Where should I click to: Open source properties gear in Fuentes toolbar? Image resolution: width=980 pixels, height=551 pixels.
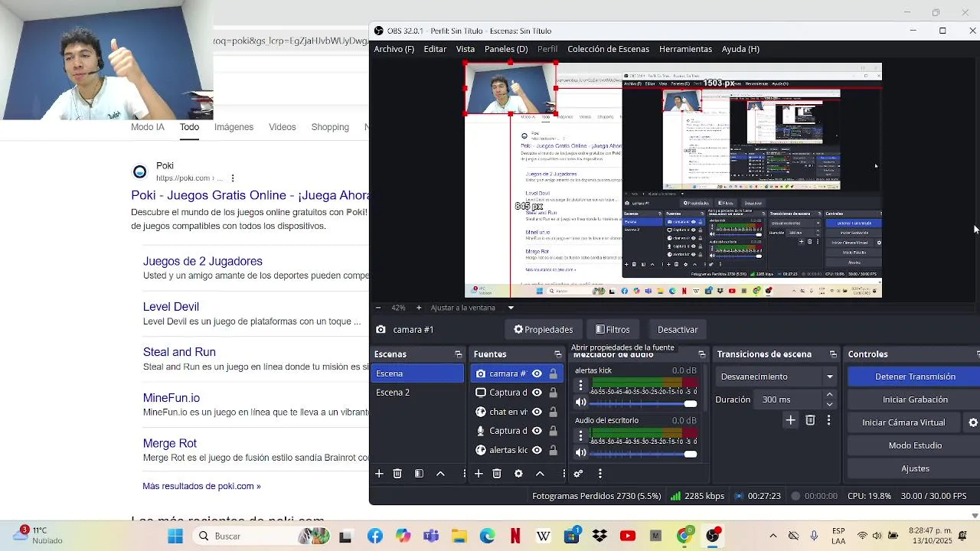point(518,474)
